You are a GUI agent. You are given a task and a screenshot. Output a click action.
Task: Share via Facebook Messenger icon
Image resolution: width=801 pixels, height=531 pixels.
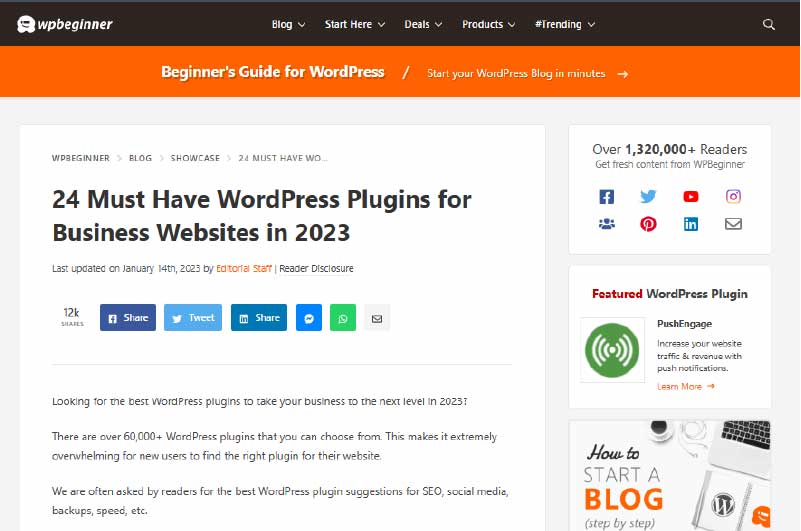pyautogui.click(x=309, y=318)
